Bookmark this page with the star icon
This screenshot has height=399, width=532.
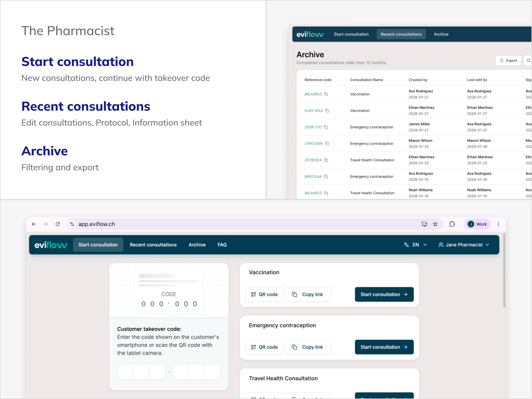[435, 224]
